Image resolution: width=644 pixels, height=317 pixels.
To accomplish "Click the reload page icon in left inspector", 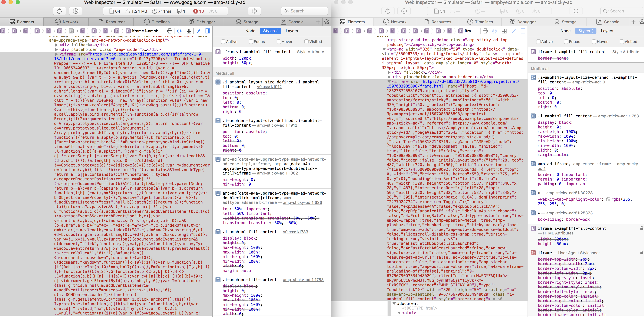I will (59, 11).
